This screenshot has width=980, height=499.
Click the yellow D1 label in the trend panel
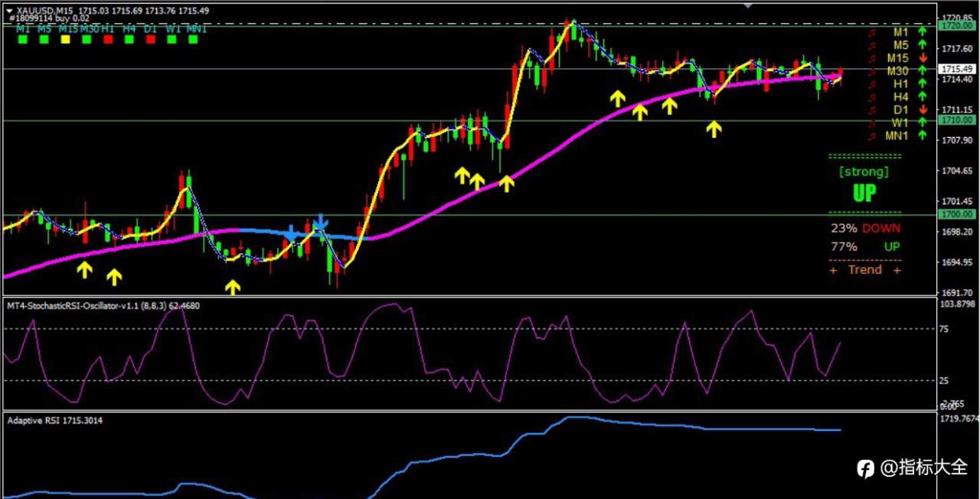point(900,110)
